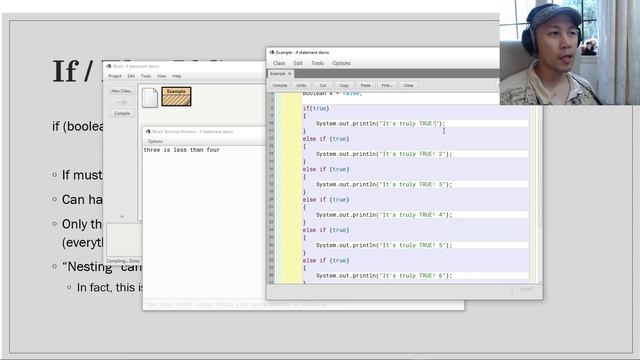Viewport: 640px width, 360px height.
Task: Open the Class menu in the editor
Action: [x=279, y=63]
